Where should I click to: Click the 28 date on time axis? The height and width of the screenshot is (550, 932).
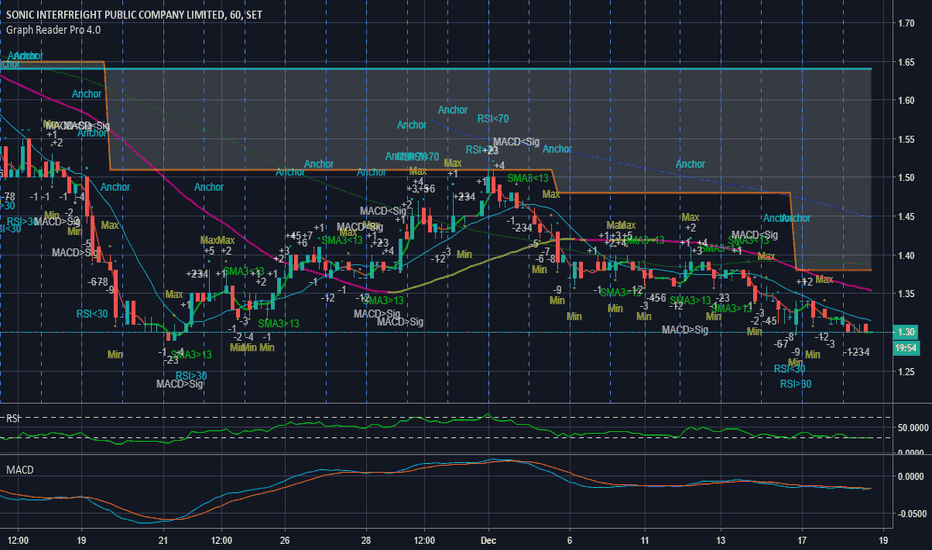(x=366, y=540)
